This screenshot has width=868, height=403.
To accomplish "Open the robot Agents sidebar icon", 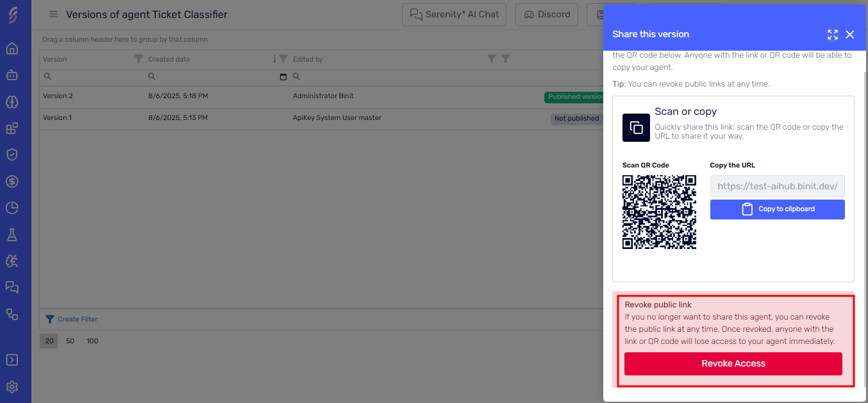I will 12,75.
